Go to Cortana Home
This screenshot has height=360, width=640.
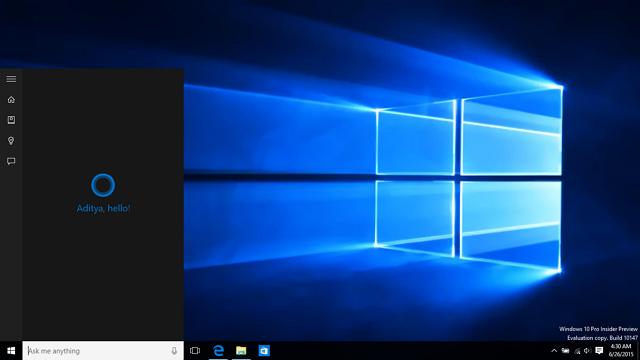(x=11, y=100)
